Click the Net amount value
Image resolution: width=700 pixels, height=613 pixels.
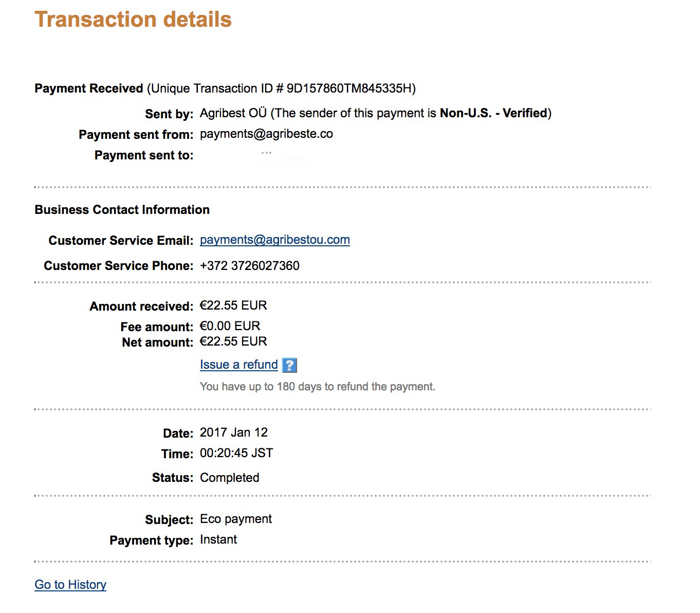point(233,341)
